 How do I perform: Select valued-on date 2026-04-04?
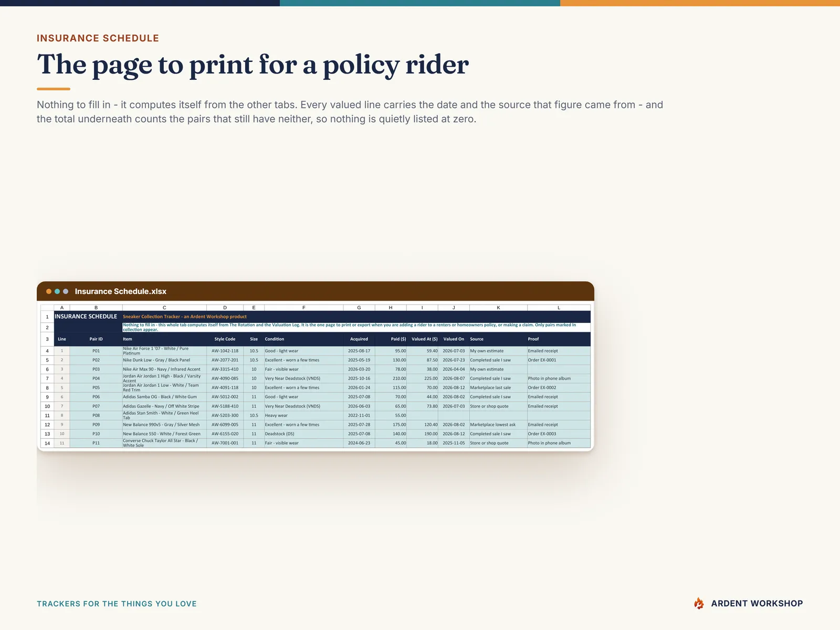tap(454, 370)
